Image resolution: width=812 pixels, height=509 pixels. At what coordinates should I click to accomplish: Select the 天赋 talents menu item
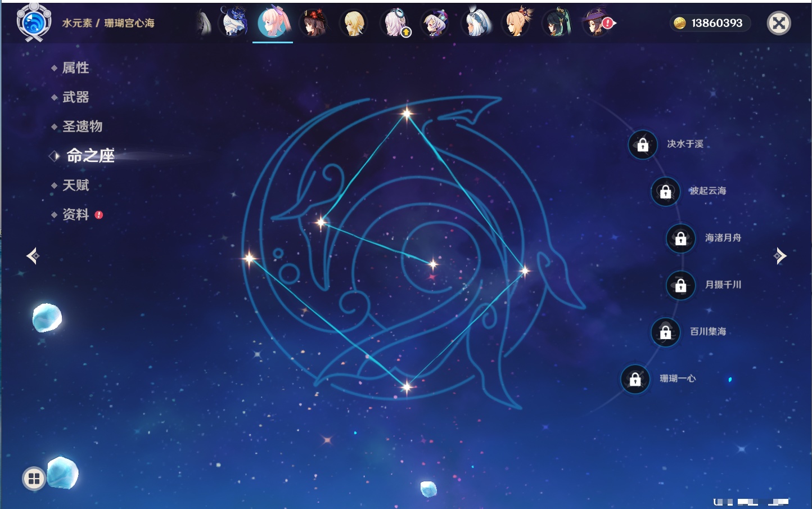point(75,185)
